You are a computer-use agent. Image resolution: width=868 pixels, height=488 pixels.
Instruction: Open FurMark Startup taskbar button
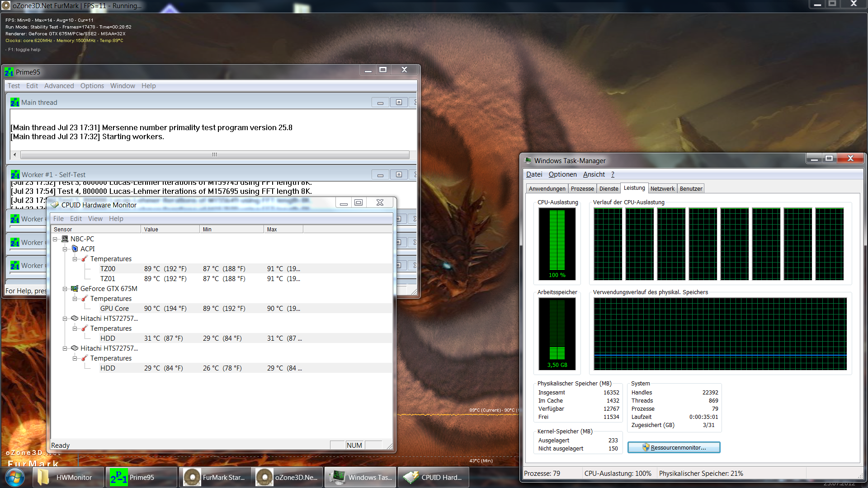coord(215,478)
